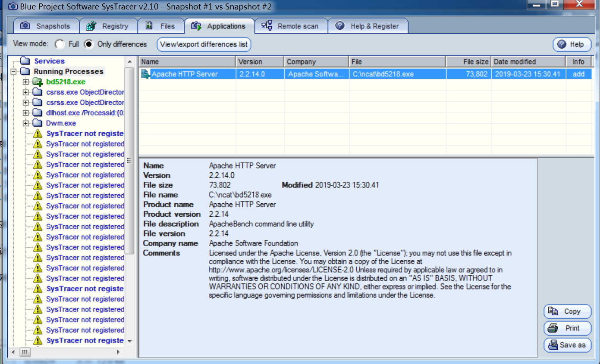The width and height of the screenshot is (600, 364).
Task: Click the Remote scan network icon
Action: pos(267,25)
